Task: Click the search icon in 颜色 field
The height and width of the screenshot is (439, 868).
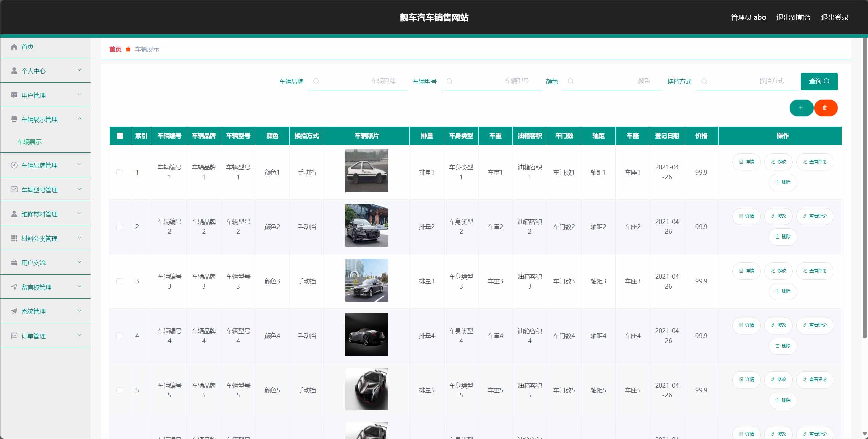Action: (x=571, y=81)
